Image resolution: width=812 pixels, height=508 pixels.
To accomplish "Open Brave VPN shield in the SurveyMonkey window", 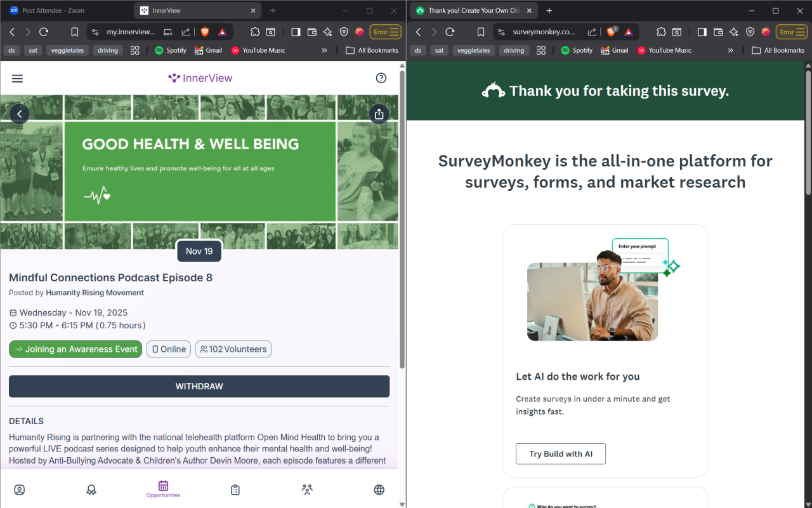I will coord(750,32).
